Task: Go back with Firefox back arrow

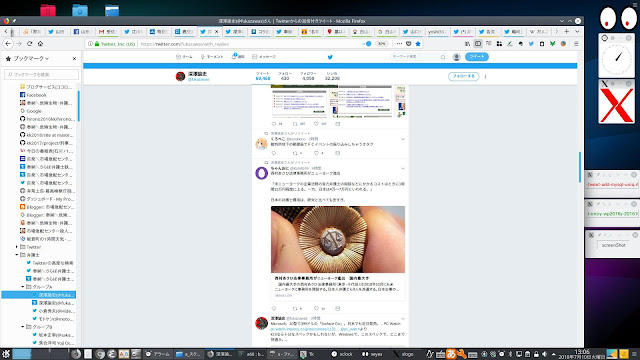Action: (x=8, y=44)
